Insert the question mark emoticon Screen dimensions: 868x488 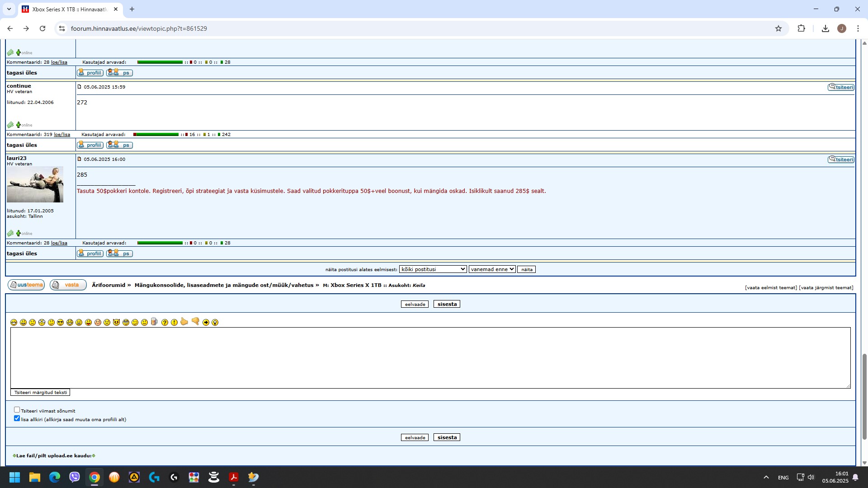click(x=165, y=322)
